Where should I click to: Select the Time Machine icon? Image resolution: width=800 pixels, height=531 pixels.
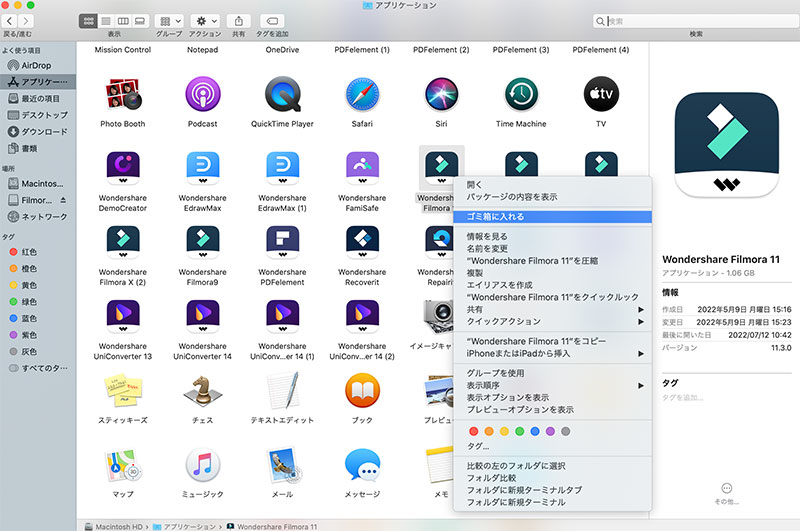pyautogui.click(x=521, y=94)
